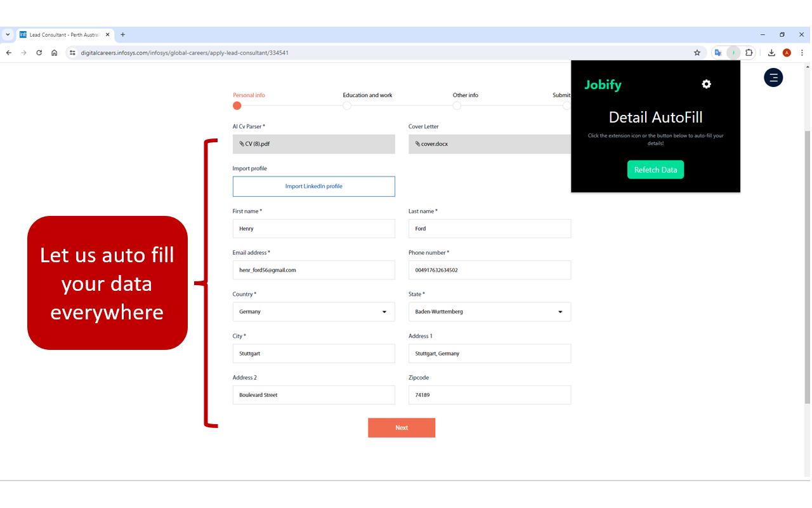Image resolution: width=812 pixels, height=508 pixels.
Task: Open the browser Extensions puzzle icon
Action: point(749,53)
